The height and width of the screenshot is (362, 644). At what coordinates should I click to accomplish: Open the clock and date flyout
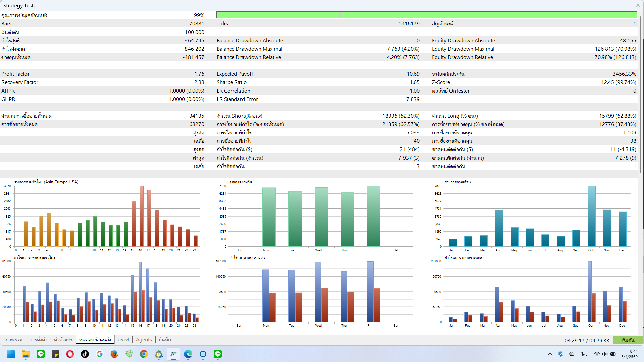coord(629,354)
